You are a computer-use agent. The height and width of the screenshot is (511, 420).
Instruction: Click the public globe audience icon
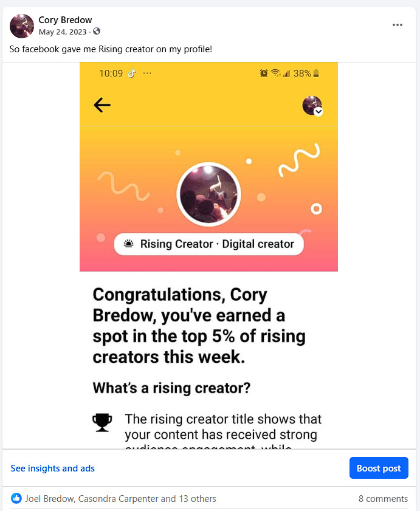tap(97, 32)
